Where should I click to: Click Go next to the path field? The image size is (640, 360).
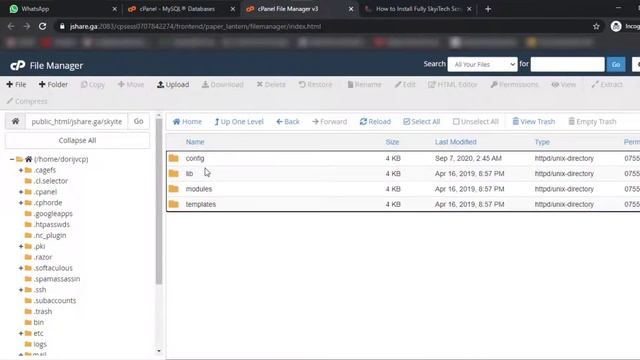click(138, 121)
